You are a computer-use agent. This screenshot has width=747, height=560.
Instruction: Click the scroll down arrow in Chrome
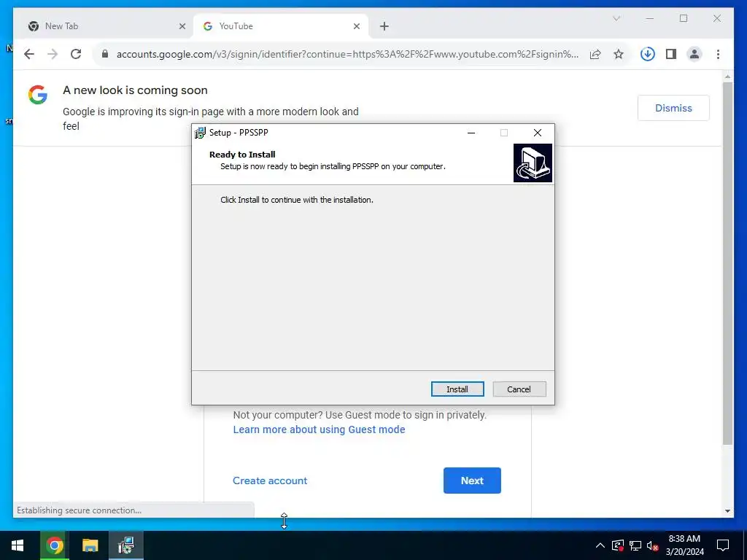(x=727, y=511)
